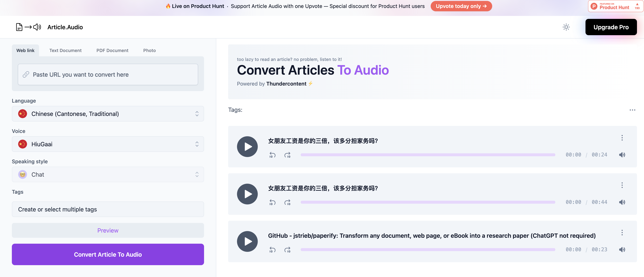644x277 pixels.
Task: Skip forward 10 seconds on the 00:24 audio
Action: 287,155
